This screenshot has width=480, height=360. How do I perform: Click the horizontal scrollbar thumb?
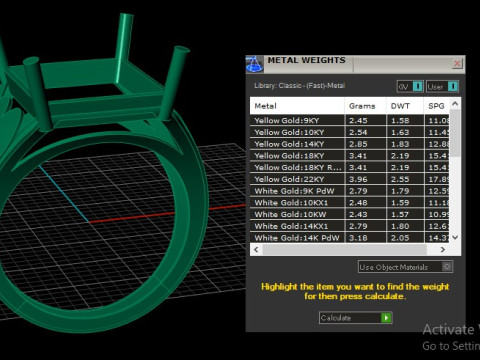pyautogui.click(x=344, y=249)
